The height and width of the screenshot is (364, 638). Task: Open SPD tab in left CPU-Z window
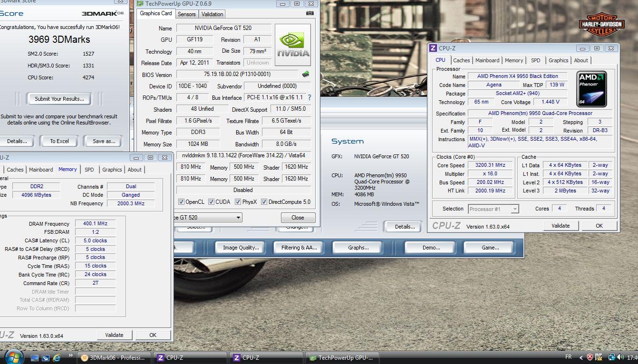click(89, 170)
